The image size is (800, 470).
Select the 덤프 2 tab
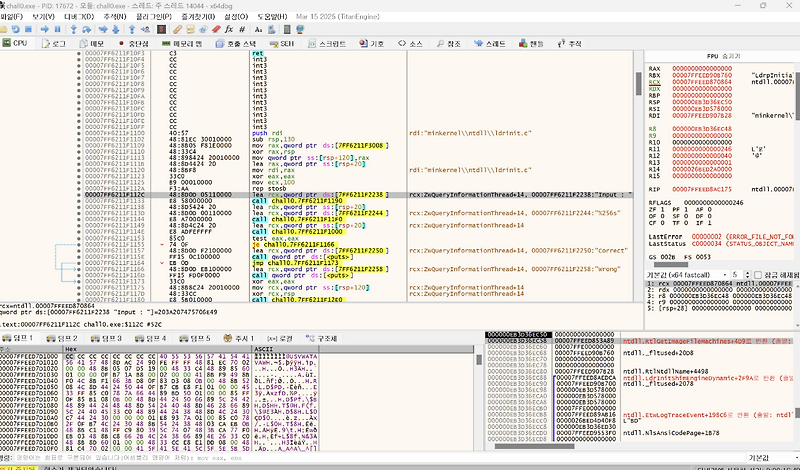click(63, 339)
